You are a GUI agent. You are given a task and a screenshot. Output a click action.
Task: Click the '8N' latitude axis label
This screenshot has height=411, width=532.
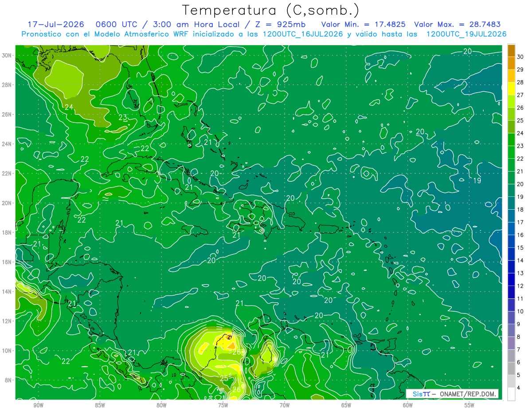(x=8, y=380)
